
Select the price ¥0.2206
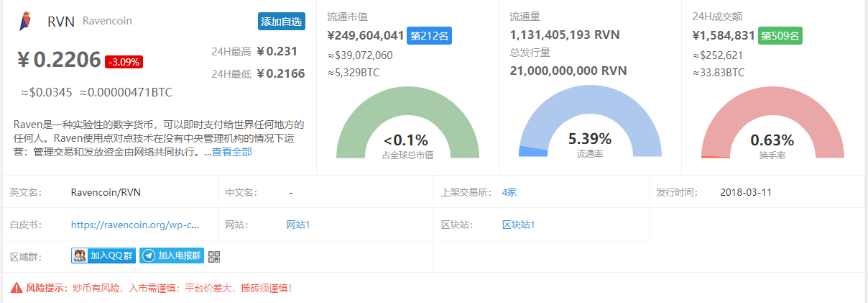click(59, 60)
